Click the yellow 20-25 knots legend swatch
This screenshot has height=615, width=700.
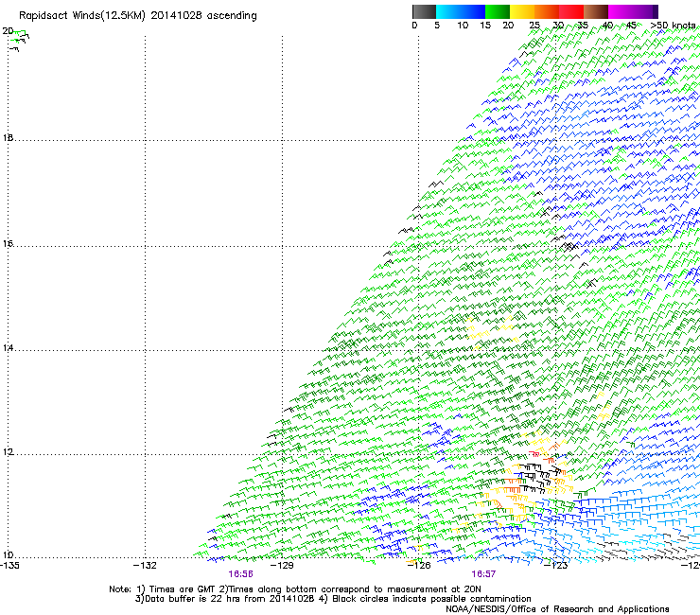point(522,12)
